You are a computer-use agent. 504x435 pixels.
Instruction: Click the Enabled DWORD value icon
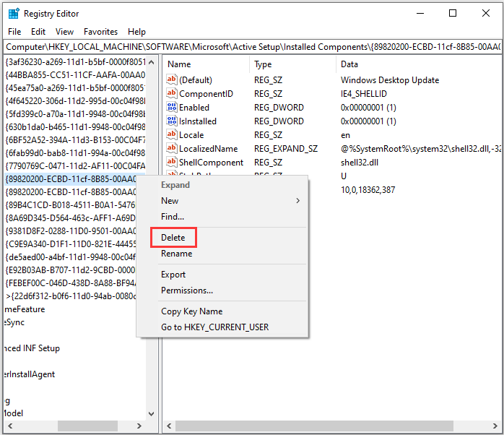click(172, 107)
